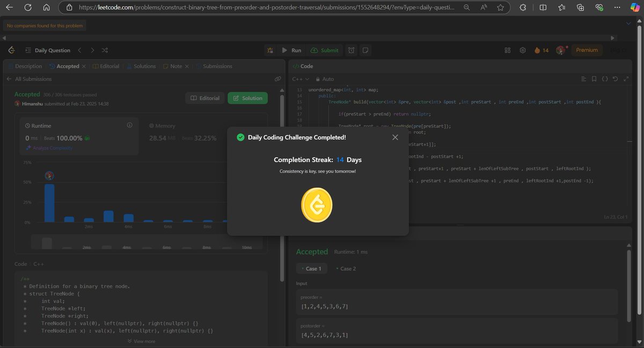
Task: Click the Premium button
Action: pos(587,50)
